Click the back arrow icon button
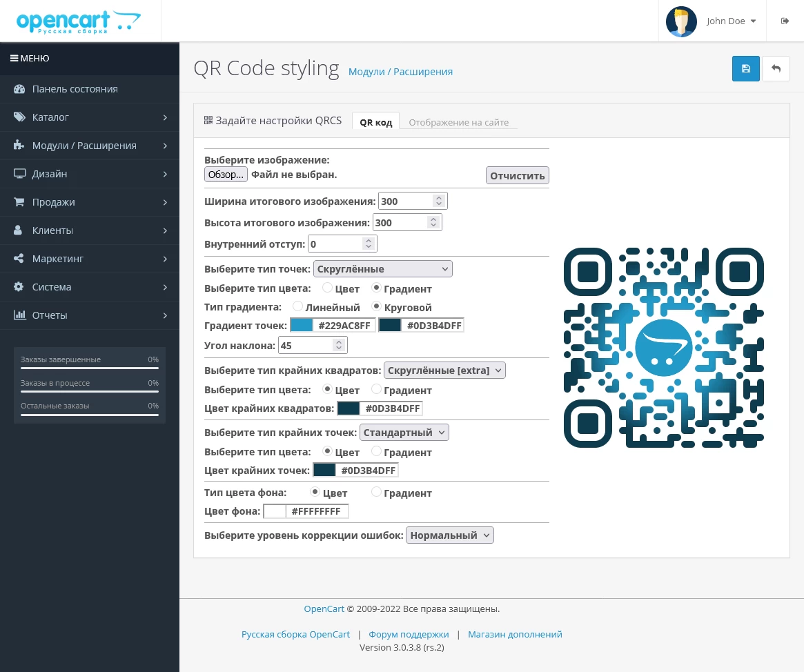804x672 pixels. pyautogui.click(x=776, y=69)
